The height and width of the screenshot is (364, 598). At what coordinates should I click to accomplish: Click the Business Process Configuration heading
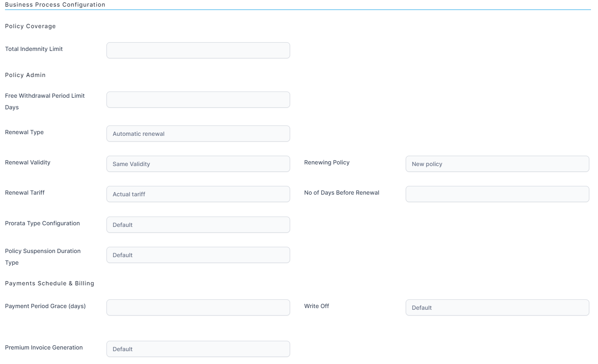click(x=55, y=5)
